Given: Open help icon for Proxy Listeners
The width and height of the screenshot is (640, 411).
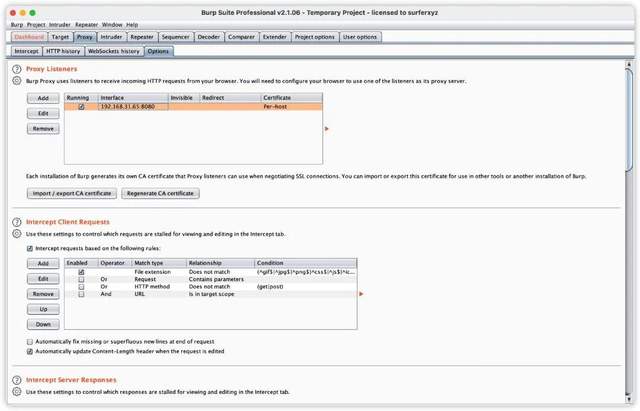Looking at the screenshot, I should (17, 69).
